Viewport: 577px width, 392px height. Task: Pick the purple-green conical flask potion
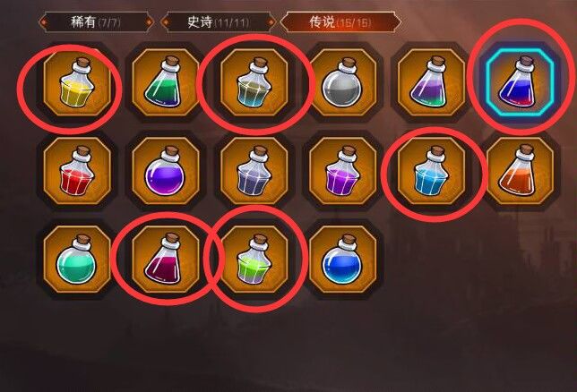click(x=431, y=82)
